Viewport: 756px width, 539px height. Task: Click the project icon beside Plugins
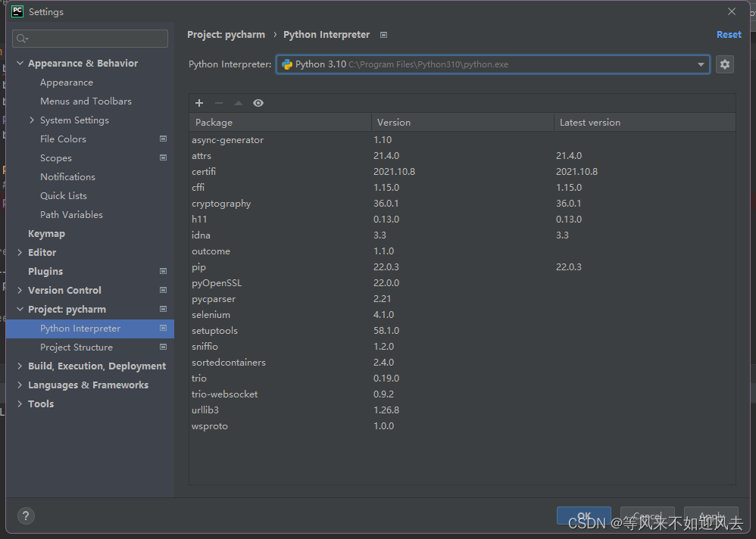click(163, 271)
